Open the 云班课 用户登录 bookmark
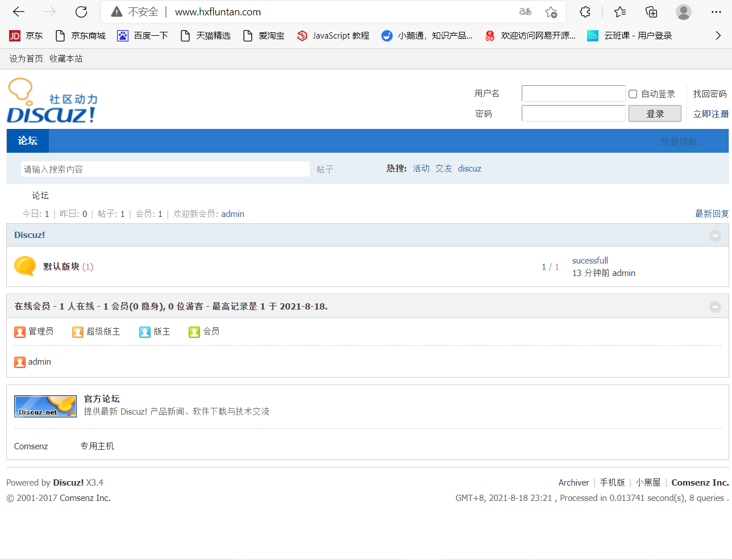The height and width of the screenshot is (560, 732). pyautogui.click(x=630, y=36)
